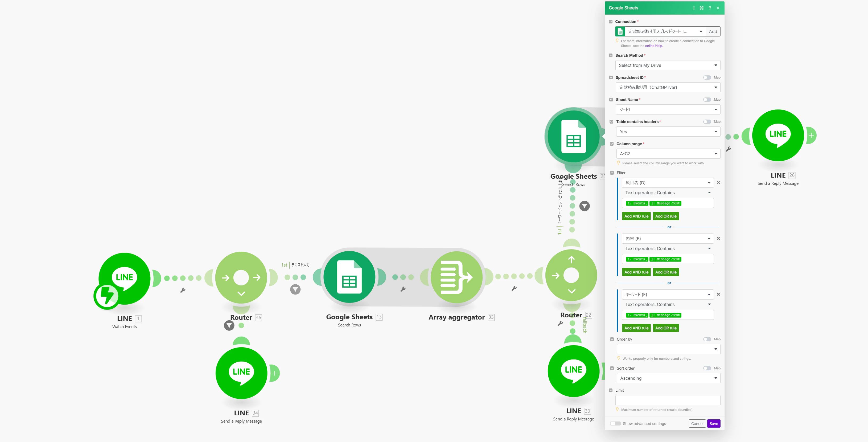The image size is (868, 442).
Task: Open the Router 22 module
Action: 571,275
